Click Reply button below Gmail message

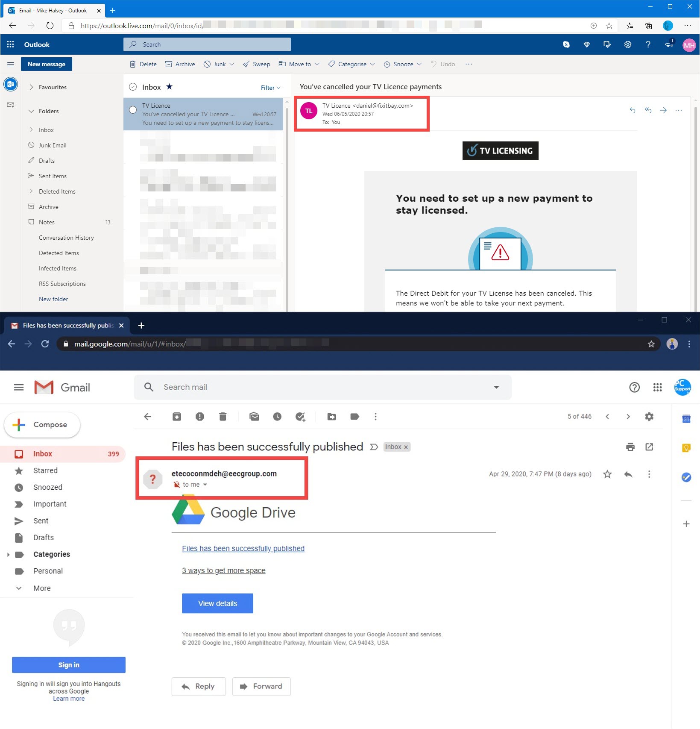[199, 686]
